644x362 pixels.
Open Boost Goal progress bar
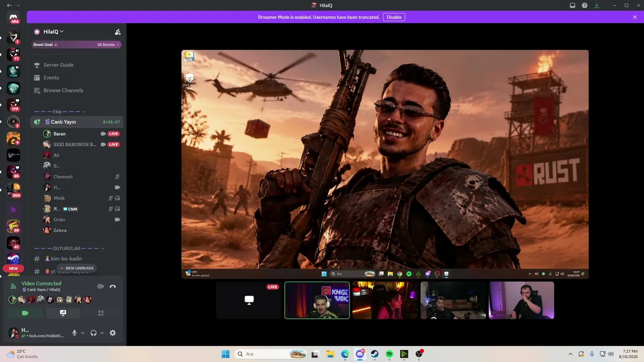[76, 45]
